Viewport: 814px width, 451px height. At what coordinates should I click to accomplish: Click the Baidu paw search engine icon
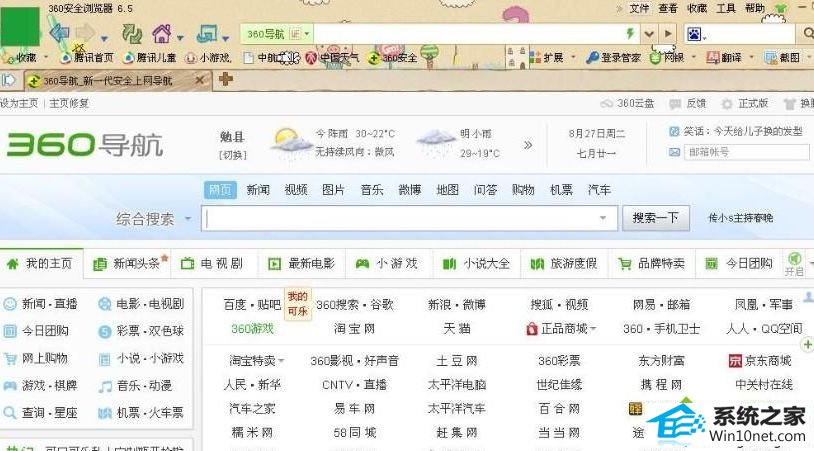pos(694,34)
